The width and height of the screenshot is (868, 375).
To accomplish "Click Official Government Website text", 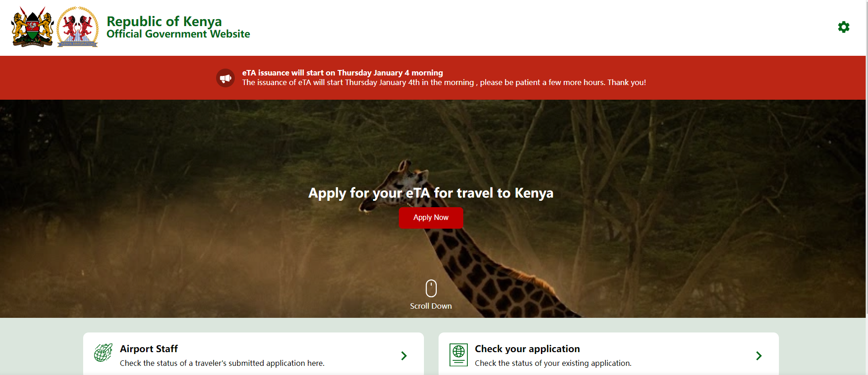I will coord(178,34).
